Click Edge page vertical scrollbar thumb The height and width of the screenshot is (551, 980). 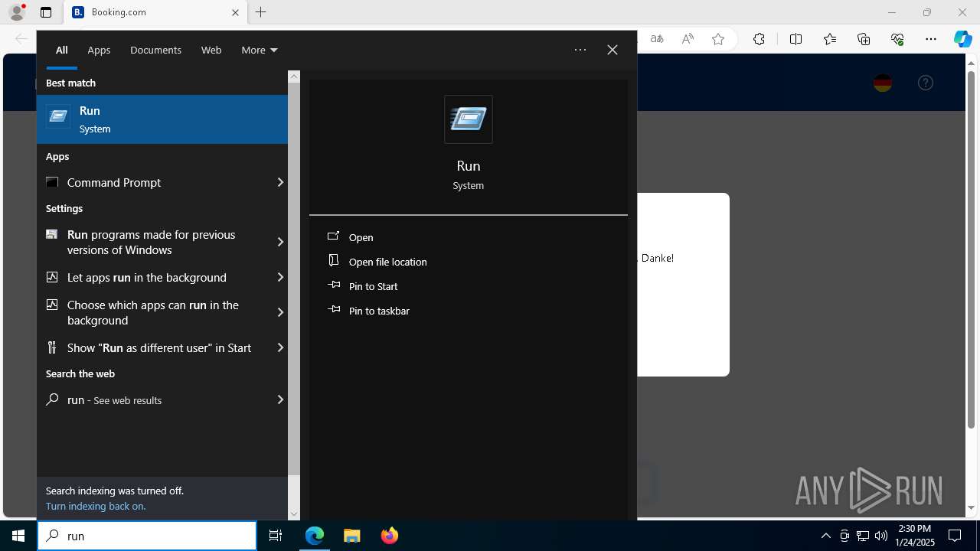(971, 248)
